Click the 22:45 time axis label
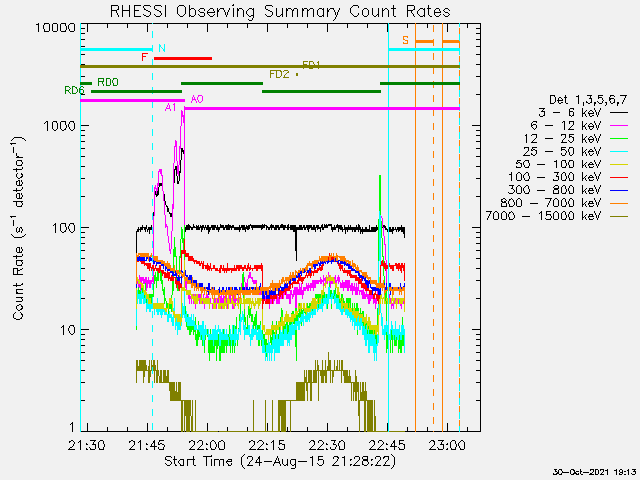 point(387,445)
